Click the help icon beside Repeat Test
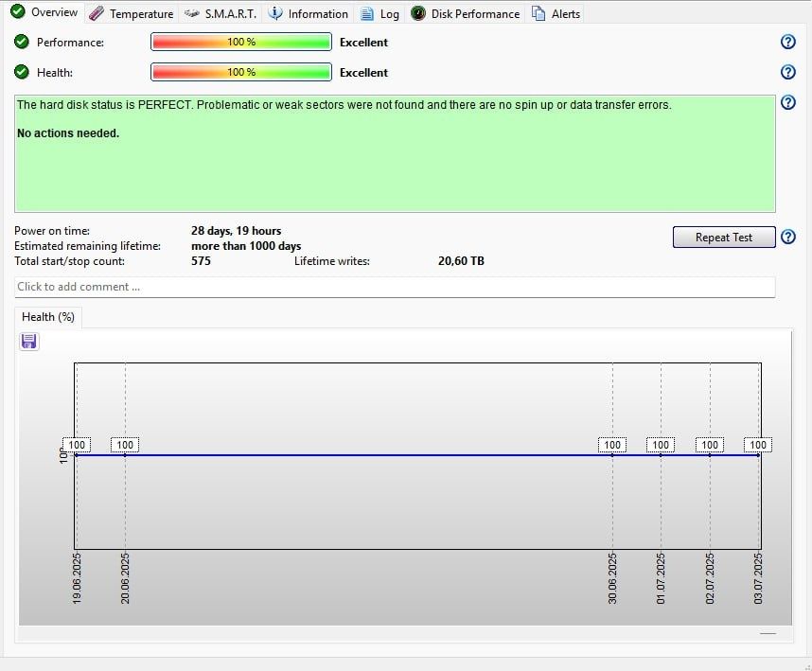This screenshot has height=671, width=812. [x=787, y=238]
